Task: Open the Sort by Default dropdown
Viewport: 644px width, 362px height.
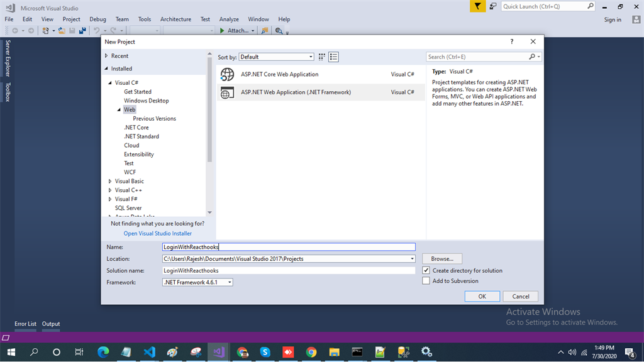Action: click(x=277, y=57)
